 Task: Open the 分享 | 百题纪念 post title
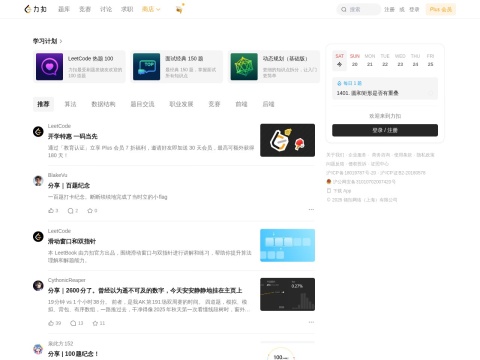click(x=69, y=186)
